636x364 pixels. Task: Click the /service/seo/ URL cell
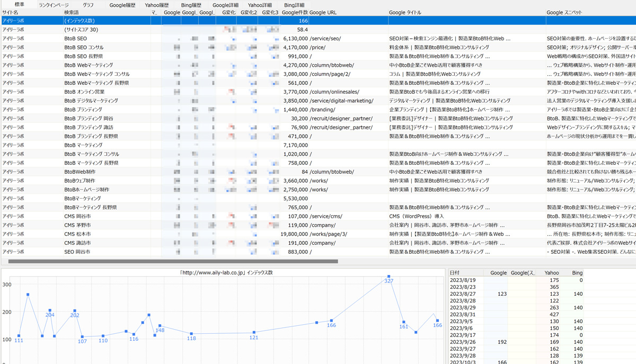pyautogui.click(x=348, y=39)
